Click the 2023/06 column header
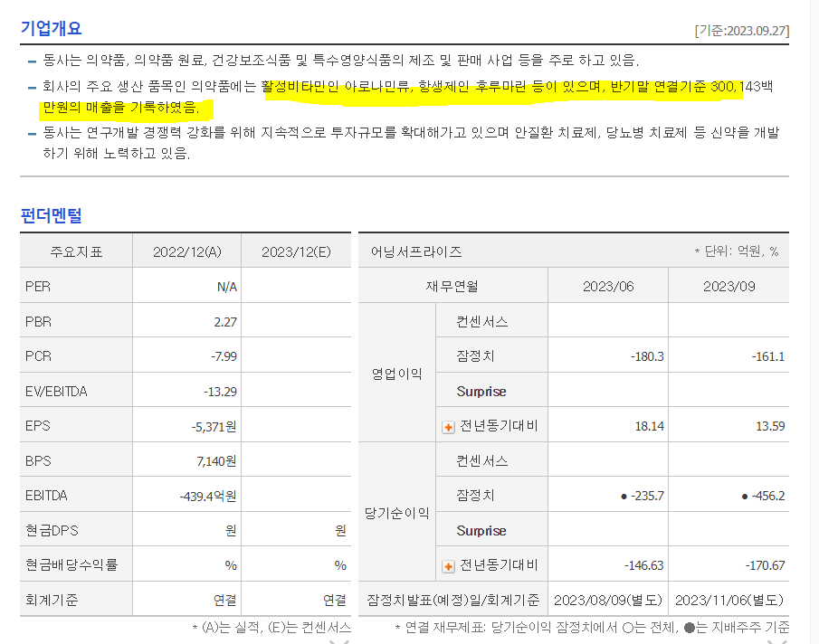This screenshot has height=644, width=819. (608, 287)
